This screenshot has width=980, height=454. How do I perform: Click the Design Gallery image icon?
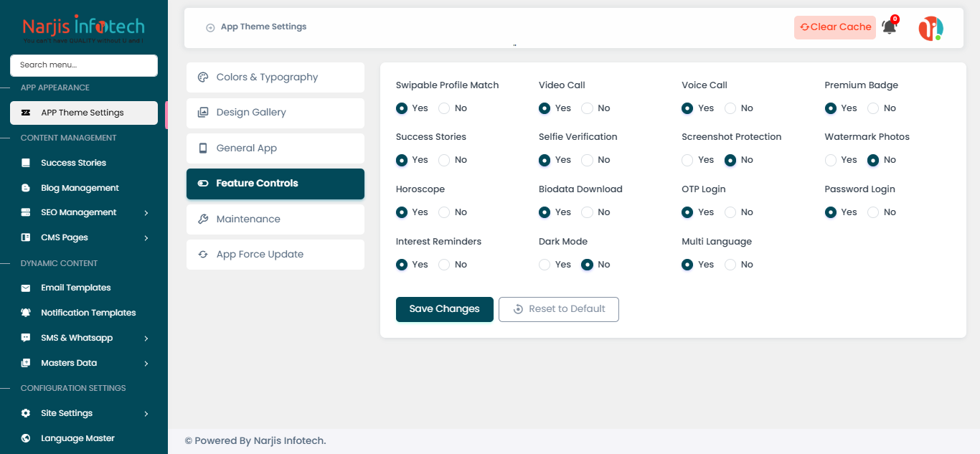tap(203, 113)
